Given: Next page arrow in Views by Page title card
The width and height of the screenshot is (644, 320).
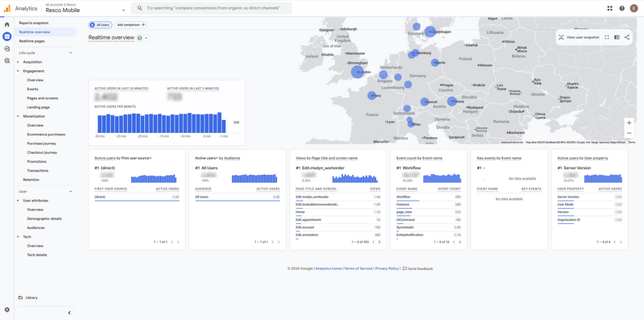Looking at the screenshot, I should (379, 242).
